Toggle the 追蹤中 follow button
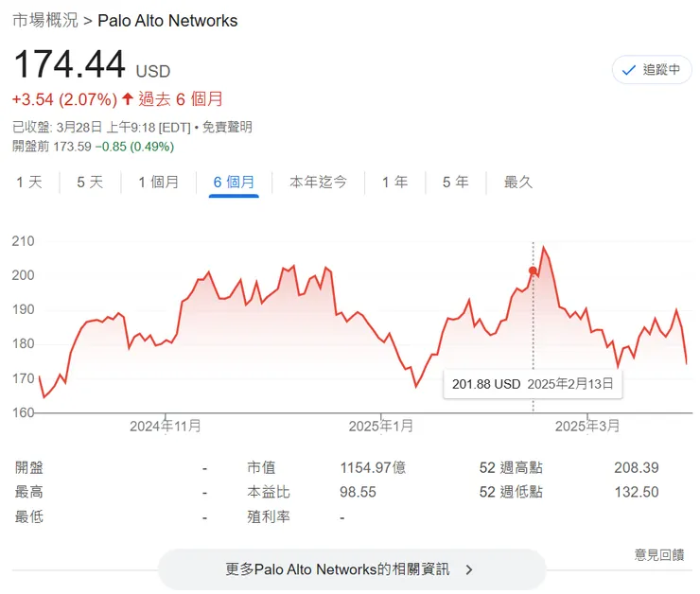This screenshot has width=700, height=594. pyautogui.click(x=652, y=70)
